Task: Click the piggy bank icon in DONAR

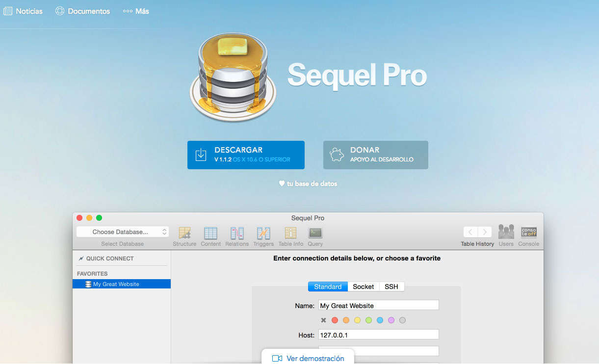Action: pos(337,155)
